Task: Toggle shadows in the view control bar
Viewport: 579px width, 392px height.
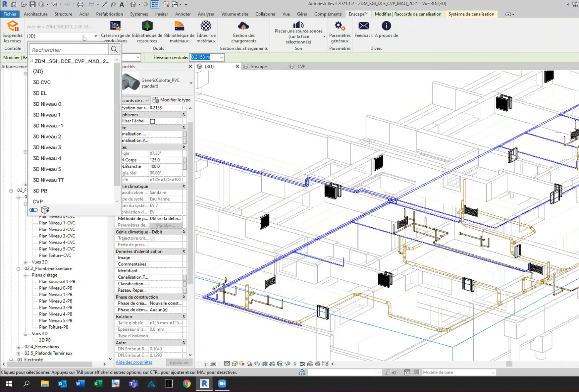Action: [x=249, y=363]
